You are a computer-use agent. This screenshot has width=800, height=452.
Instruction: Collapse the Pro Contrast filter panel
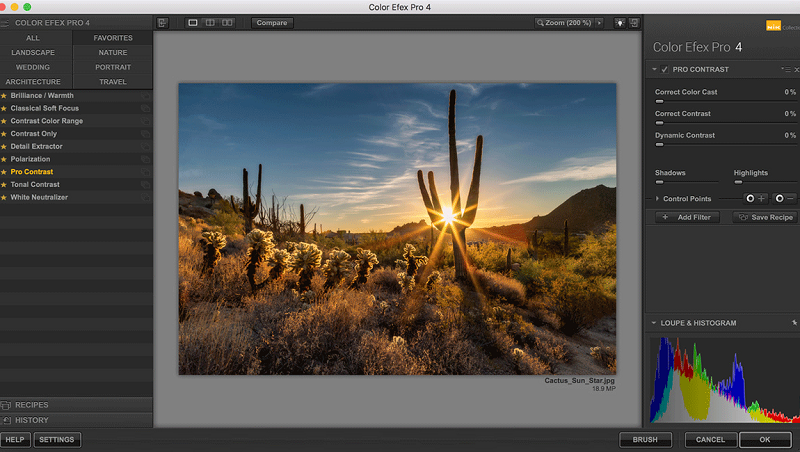tap(654, 70)
